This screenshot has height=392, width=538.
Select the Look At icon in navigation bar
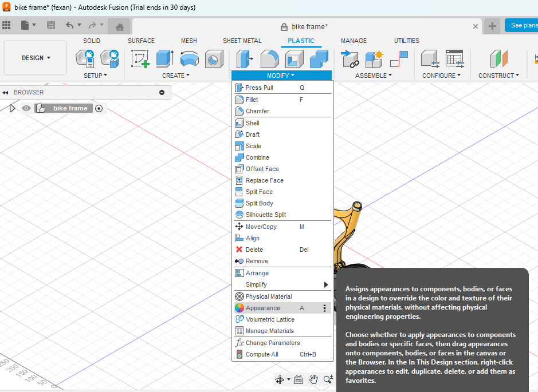pos(299,379)
